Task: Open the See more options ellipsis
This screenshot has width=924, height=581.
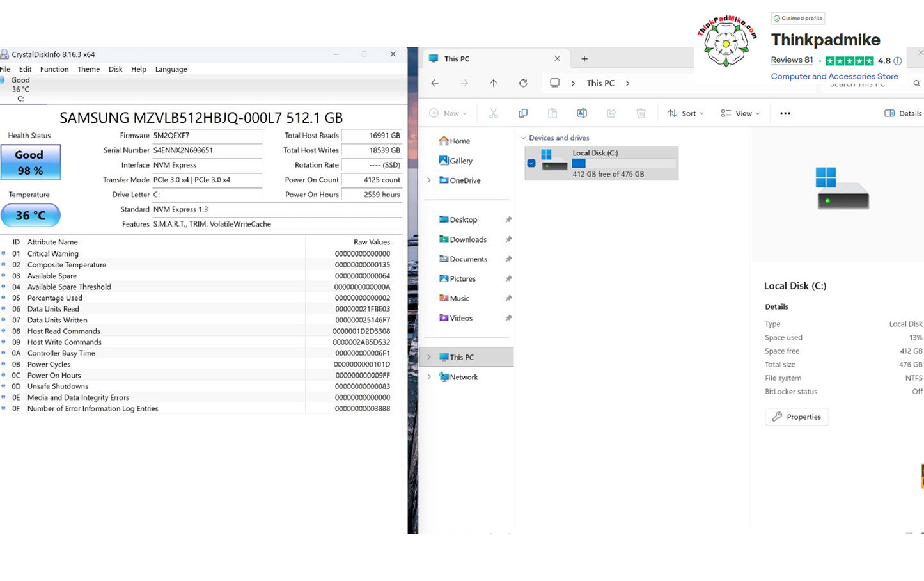Action: click(785, 113)
